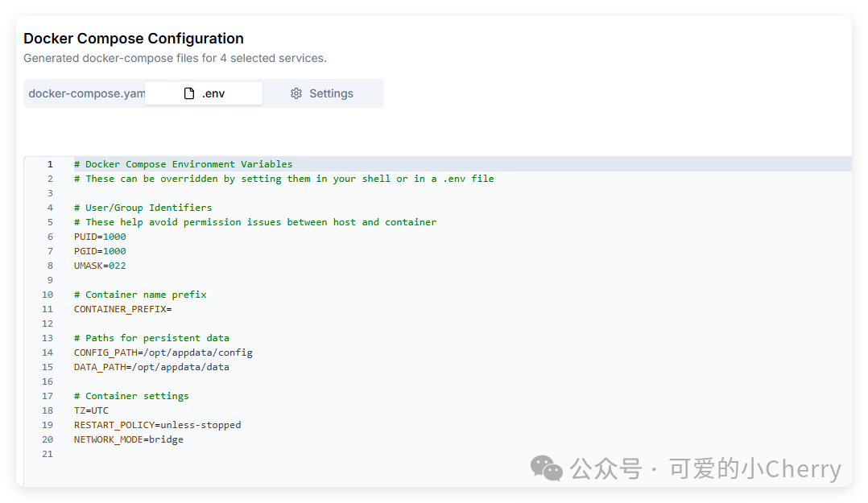Select the .env tab
Viewport: 868px width, 503px height.
[204, 93]
